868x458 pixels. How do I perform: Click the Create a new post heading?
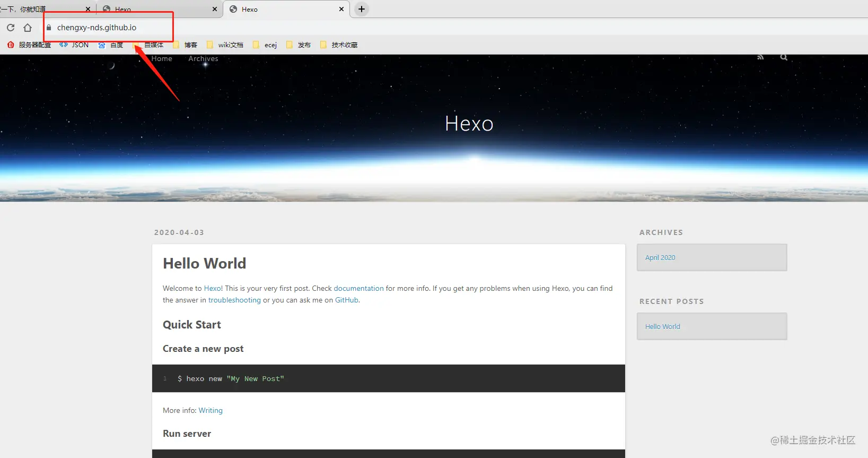click(x=203, y=349)
